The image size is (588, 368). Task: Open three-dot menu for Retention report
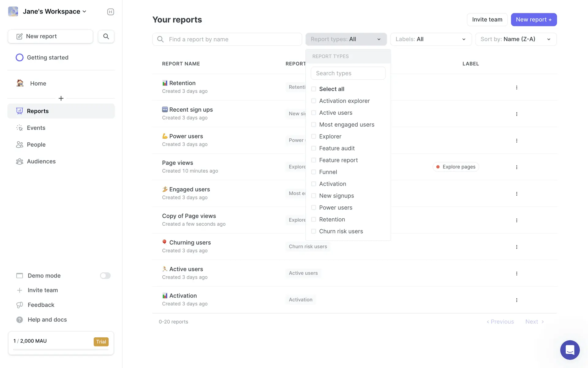(x=517, y=87)
